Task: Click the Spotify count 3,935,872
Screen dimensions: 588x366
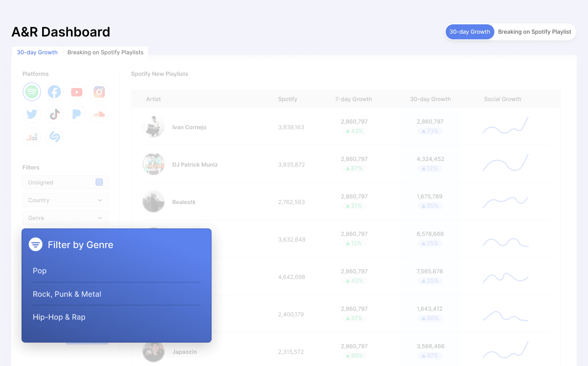Action: (291, 165)
